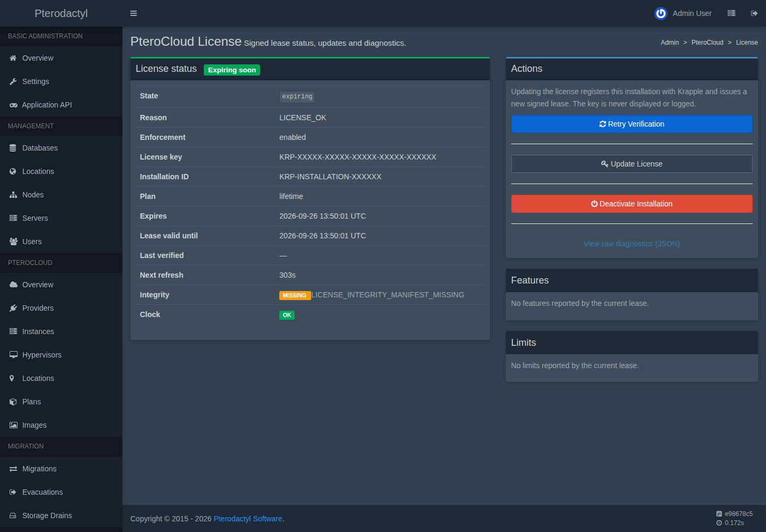The width and height of the screenshot is (766, 532).
Task: Click the plug icon beside Providers
Action: pos(13,308)
